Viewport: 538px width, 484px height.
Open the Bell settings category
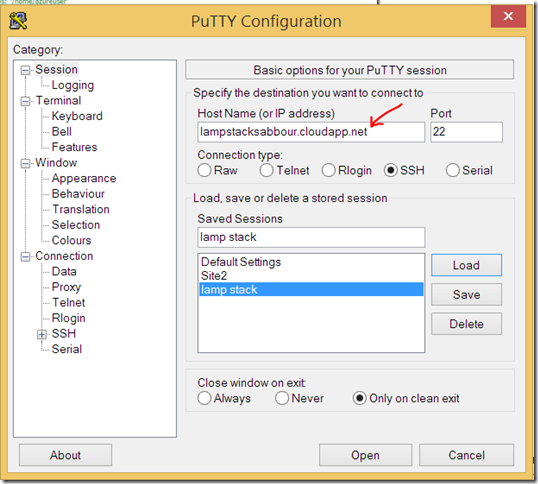click(x=61, y=131)
